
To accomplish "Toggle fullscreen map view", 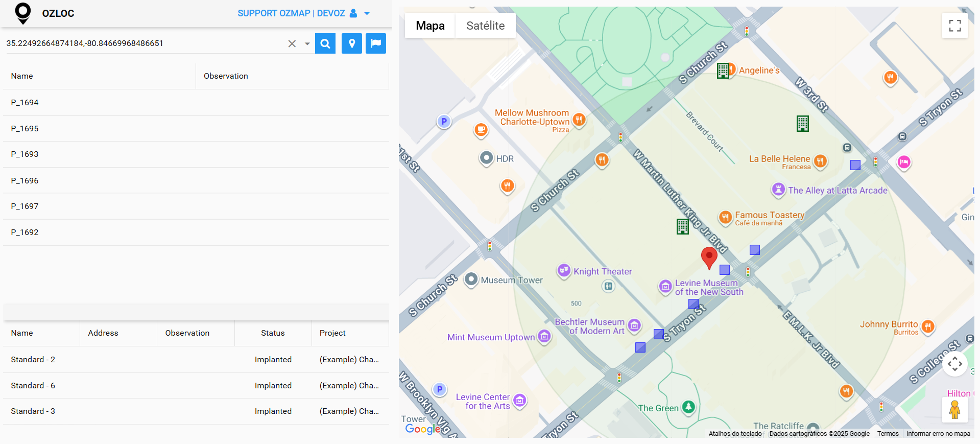I will tap(955, 26).
